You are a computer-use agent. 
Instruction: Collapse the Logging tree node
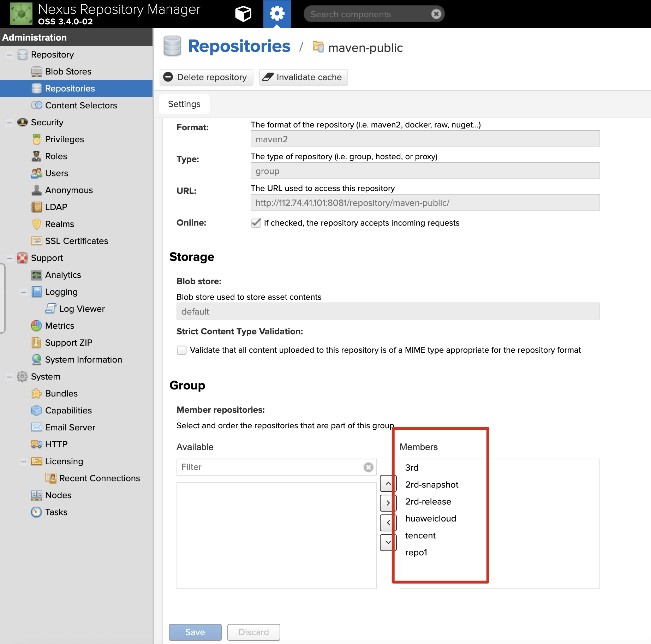click(24, 292)
